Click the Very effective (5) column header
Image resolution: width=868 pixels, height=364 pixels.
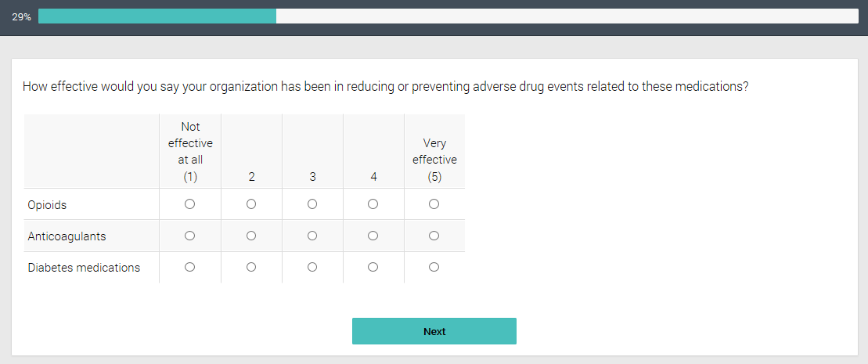pos(434,160)
